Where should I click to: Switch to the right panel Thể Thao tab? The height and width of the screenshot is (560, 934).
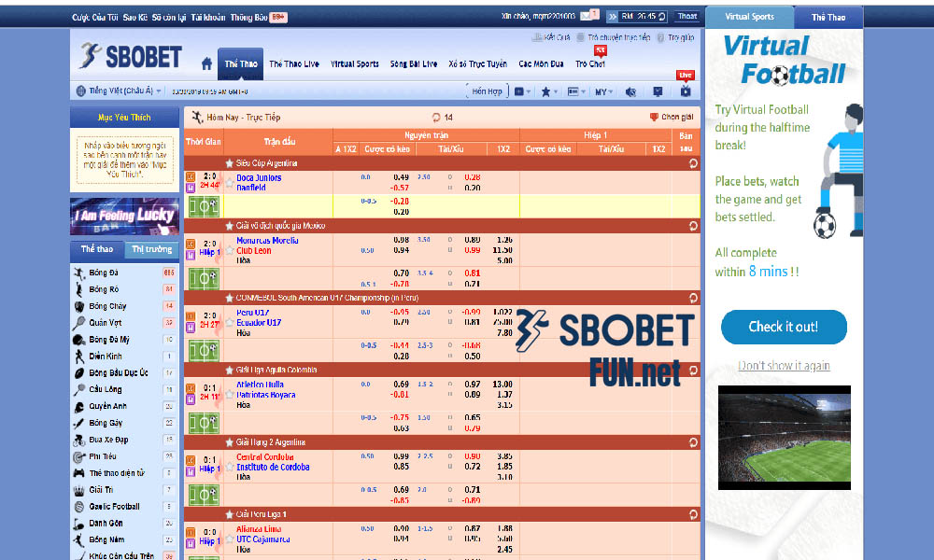[x=828, y=17]
